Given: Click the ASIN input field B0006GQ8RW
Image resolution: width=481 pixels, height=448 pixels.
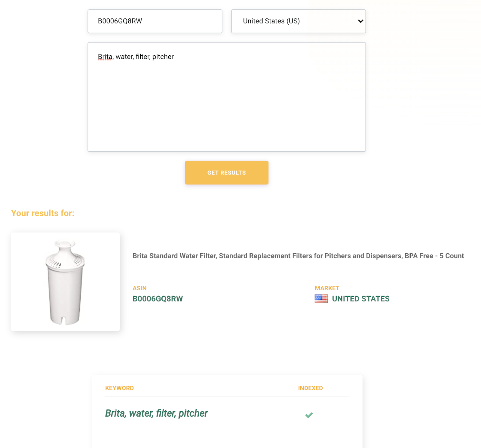Looking at the screenshot, I should point(155,21).
